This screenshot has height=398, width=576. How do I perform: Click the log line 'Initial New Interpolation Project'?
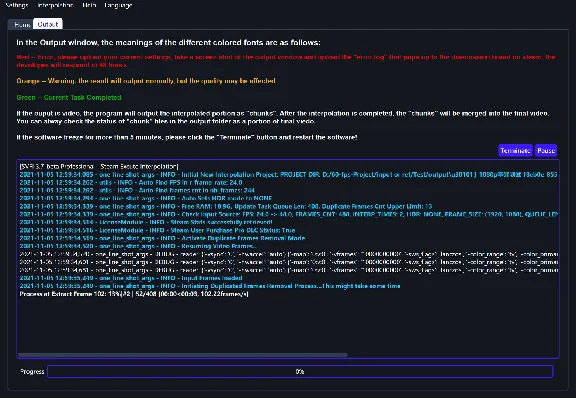(x=288, y=174)
